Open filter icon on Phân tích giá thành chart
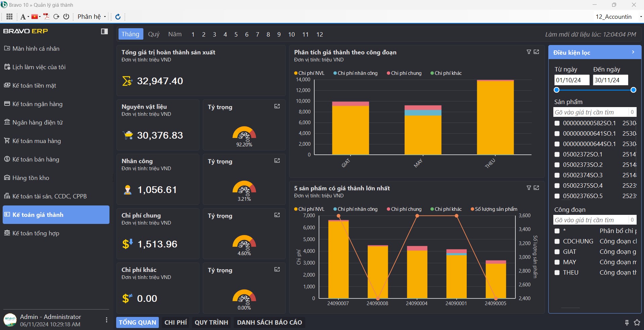644x330 pixels. 529,52
